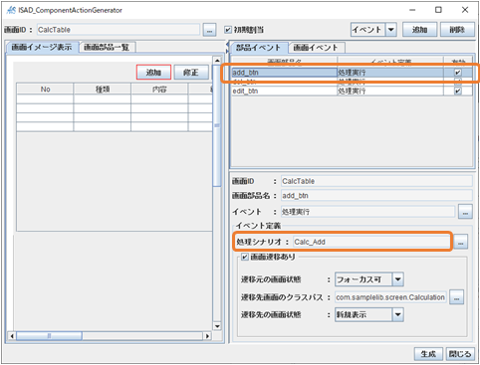The image size is (480, 365).
Task: Click the 種類 column header in the preview table
Action: coord(102,89)
